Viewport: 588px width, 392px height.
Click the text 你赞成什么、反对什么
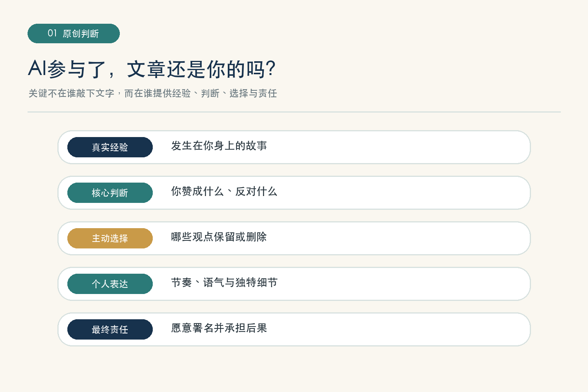coord(224,191)
